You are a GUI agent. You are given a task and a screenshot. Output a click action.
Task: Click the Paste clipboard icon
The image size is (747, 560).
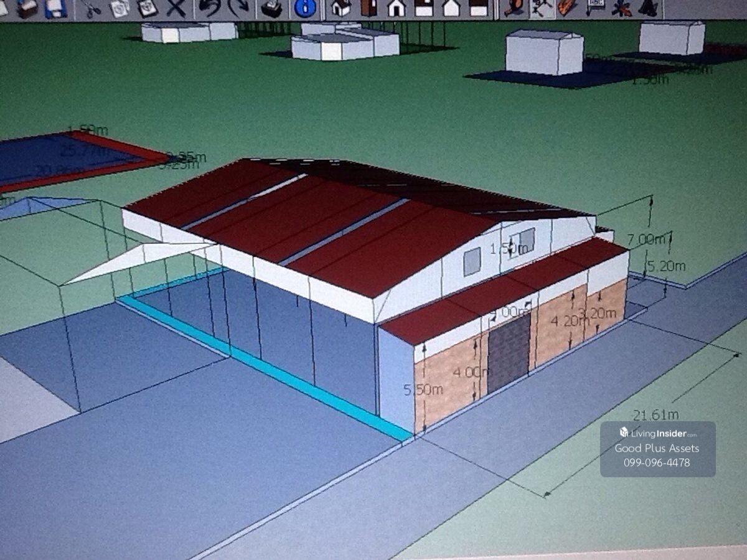coord(148,8)
